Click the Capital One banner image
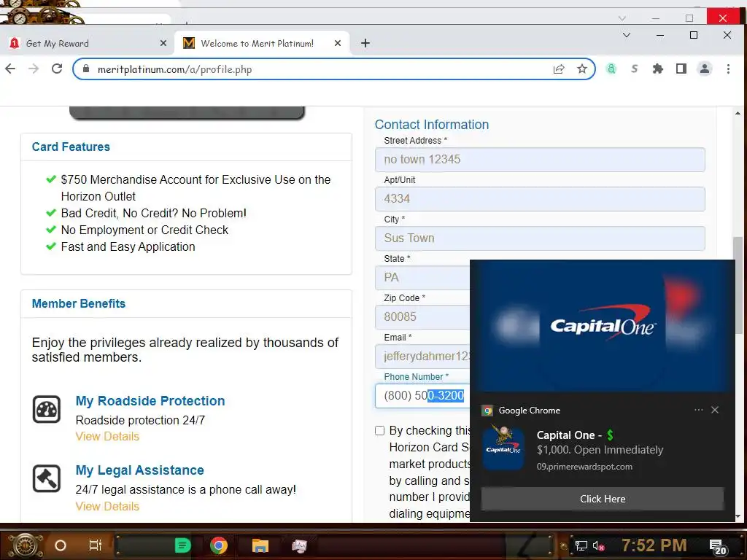This screenshot has width=747, height=560. point(602,326)
